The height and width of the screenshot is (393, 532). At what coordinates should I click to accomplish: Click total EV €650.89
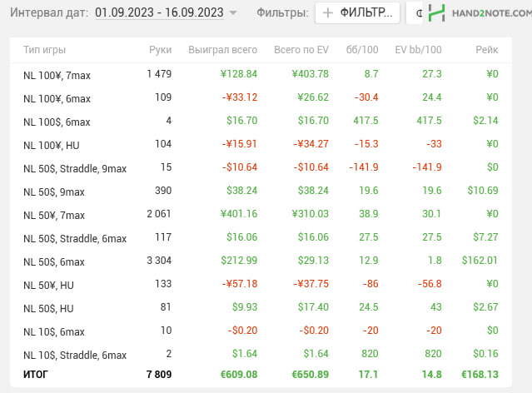coord(311,375)
